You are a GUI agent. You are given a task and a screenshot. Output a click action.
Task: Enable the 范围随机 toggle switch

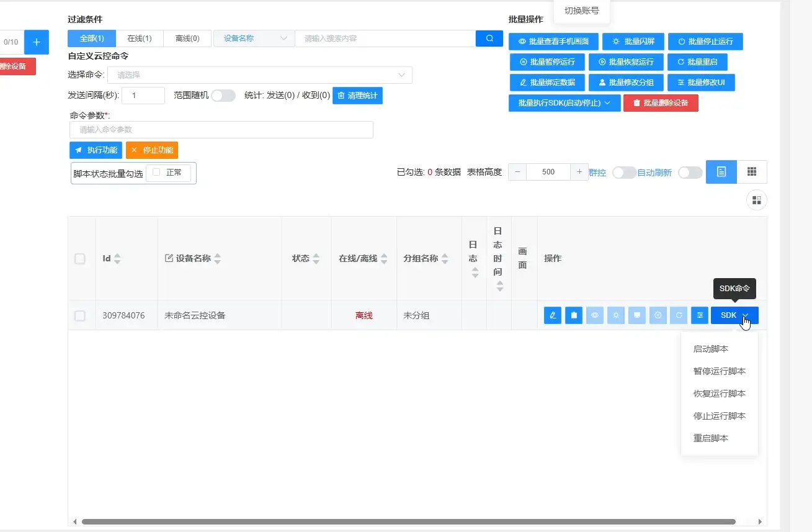pos(223,96)
